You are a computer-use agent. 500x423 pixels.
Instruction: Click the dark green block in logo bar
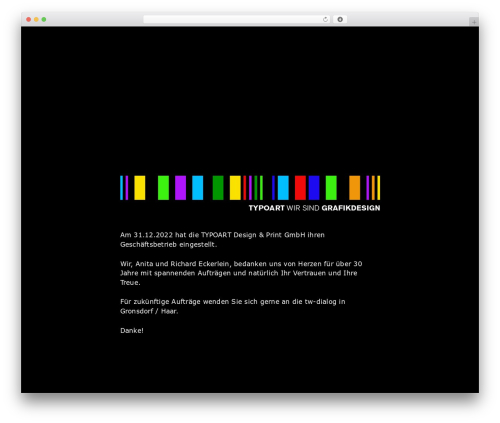click(218, 188)
